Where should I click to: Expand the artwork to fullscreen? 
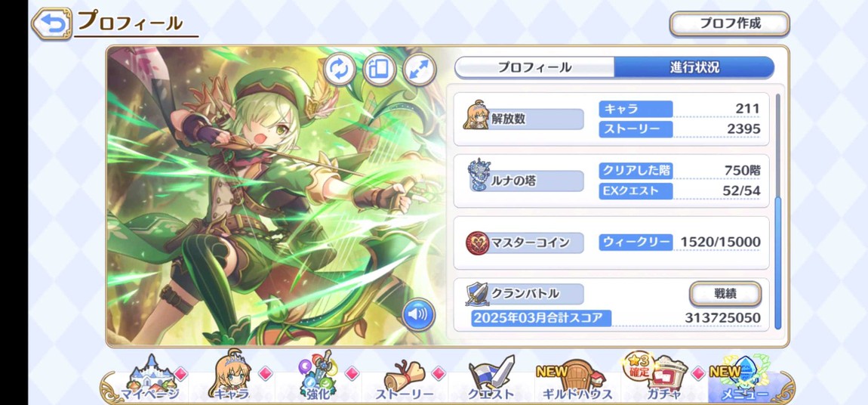click(419, 70)
